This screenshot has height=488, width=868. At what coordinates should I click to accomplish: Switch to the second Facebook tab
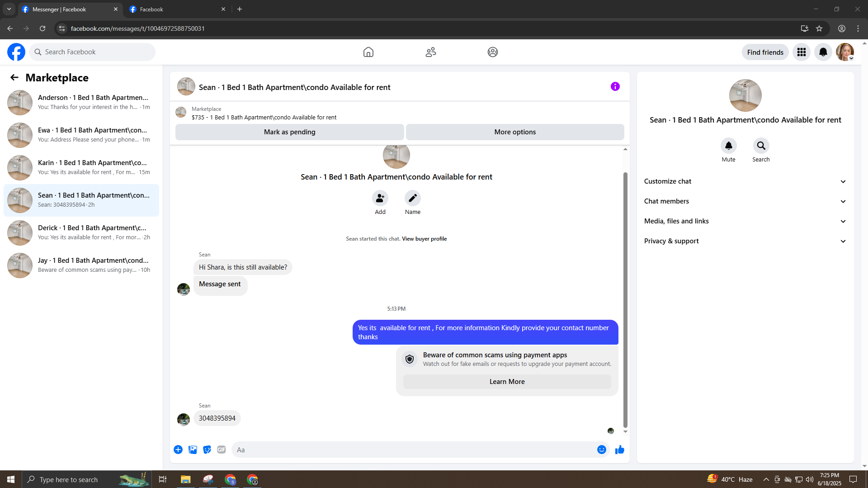coord(178,9)
